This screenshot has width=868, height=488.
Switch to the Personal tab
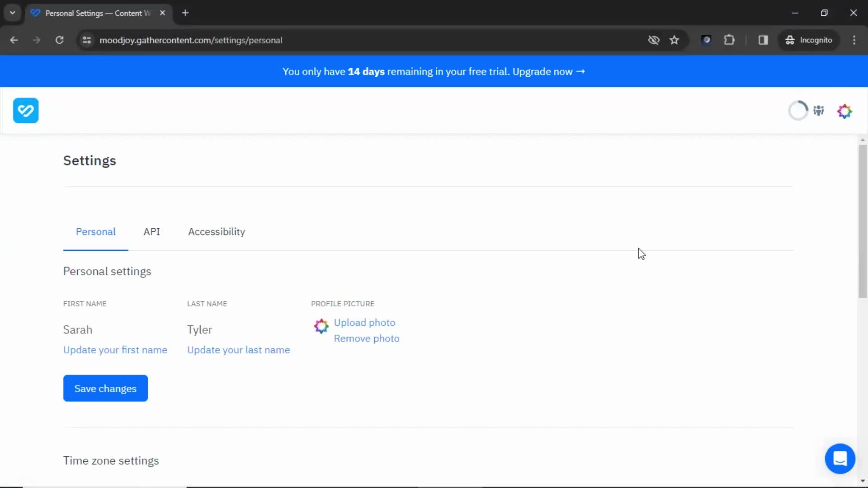96,232
